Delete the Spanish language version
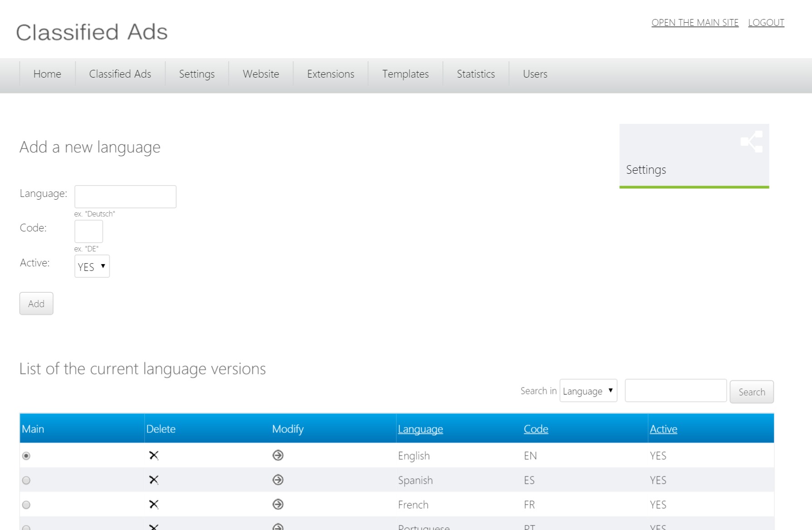Screen dimensions: 812x530 coord(154,480)
